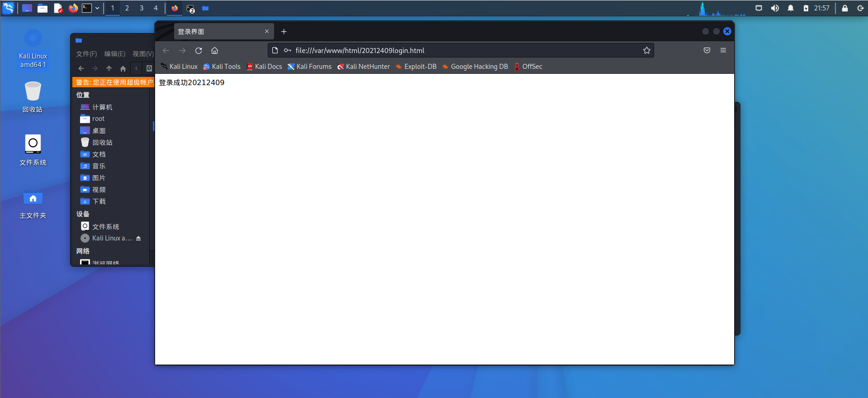Click the file manager forward arrow
868x398 pixels.
coord(95,68)
